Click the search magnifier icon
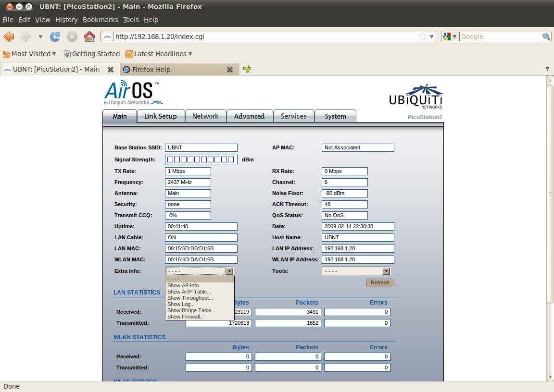The width and height of the screenshot is (554, 392). pos(546,37)
